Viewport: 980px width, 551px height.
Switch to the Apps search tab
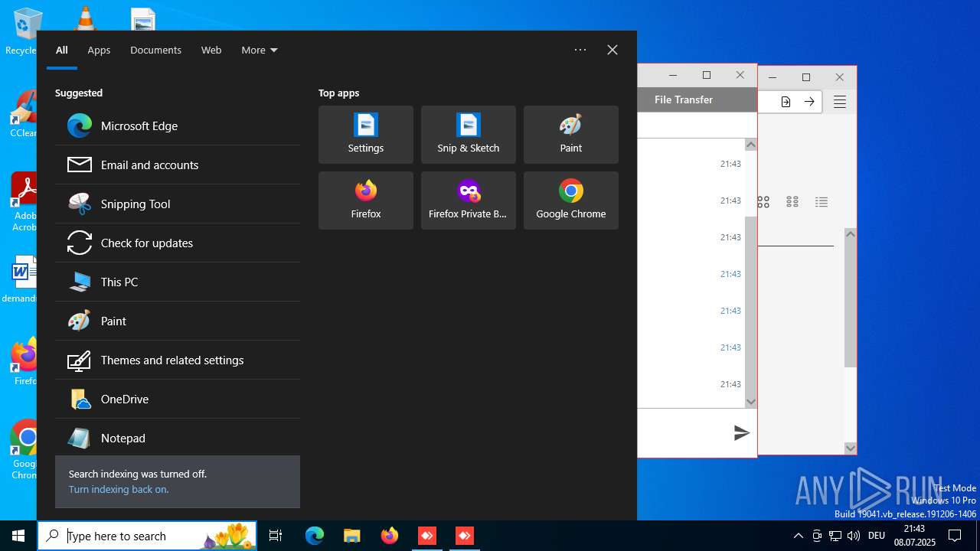click(99, 50)
